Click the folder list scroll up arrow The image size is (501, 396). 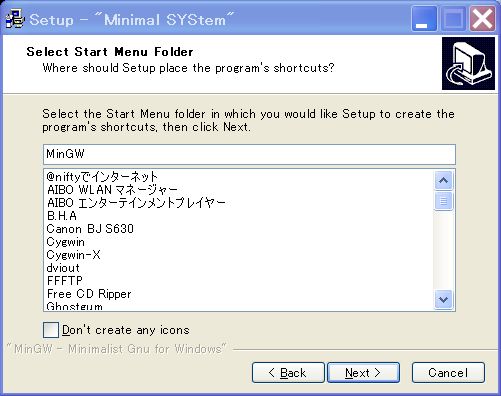click(x=443, y=181)
